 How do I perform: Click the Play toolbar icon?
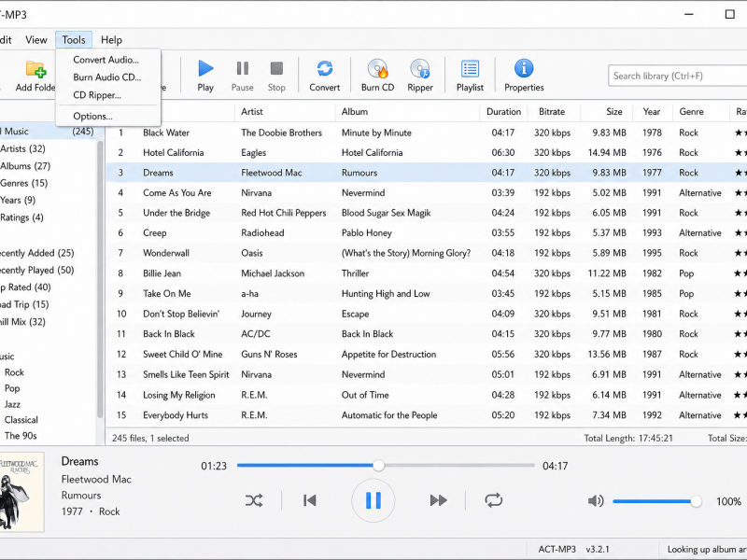pyautogui.click(x=205, y=68)
